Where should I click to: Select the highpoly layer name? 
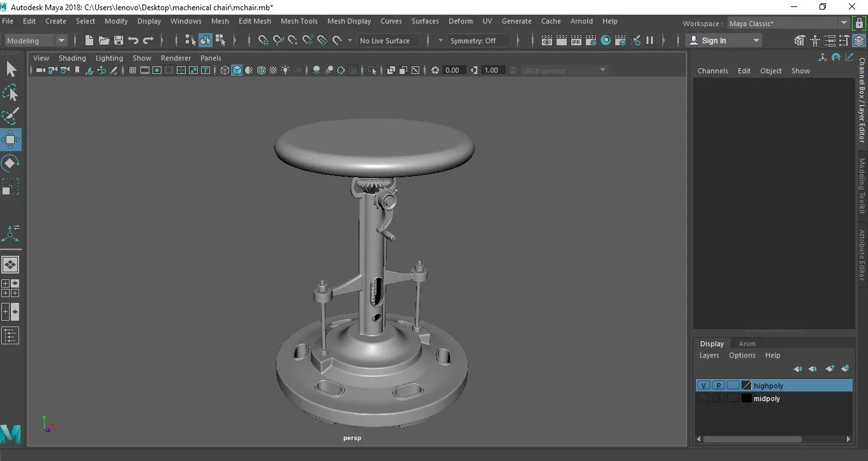pyautogui.click(x=768, y=386)
